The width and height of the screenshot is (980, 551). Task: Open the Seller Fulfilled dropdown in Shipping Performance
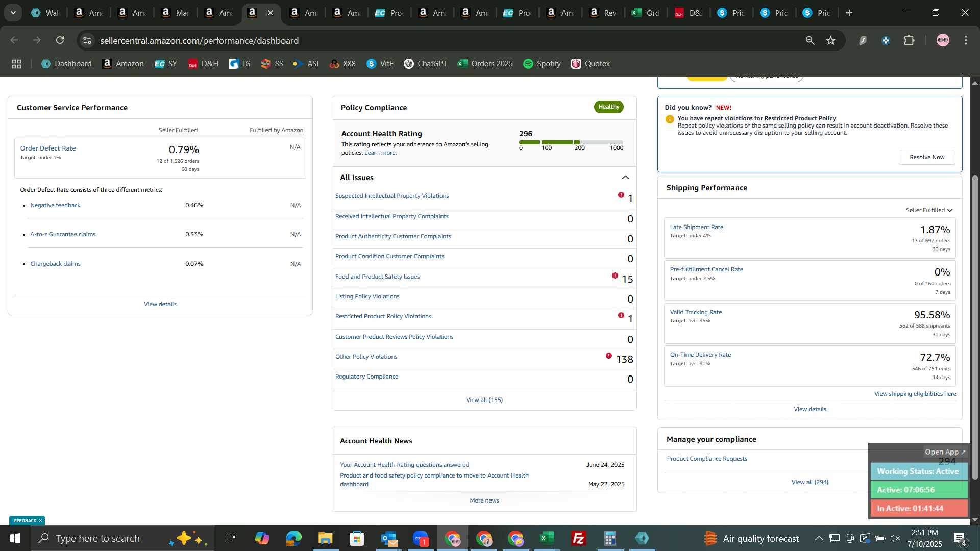929,210
